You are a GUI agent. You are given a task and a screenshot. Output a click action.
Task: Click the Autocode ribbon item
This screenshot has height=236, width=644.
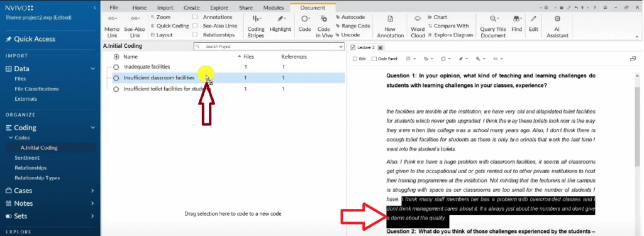[350, 17]
